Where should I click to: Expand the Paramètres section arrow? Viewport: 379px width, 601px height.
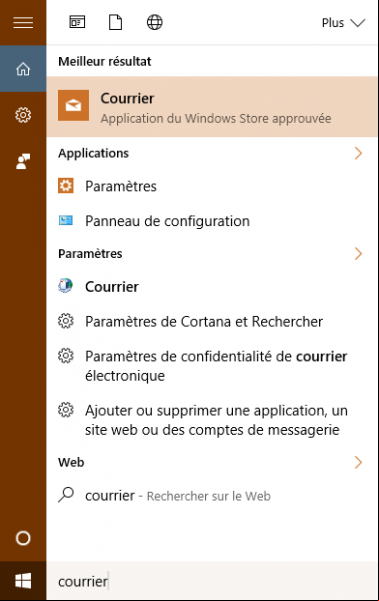[x=358, y=254]
